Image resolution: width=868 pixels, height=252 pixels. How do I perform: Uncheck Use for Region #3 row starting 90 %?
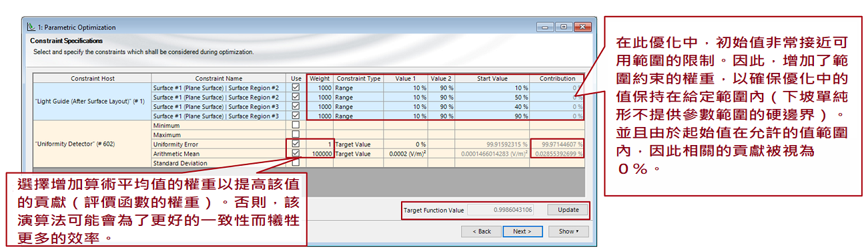(295, 116)
